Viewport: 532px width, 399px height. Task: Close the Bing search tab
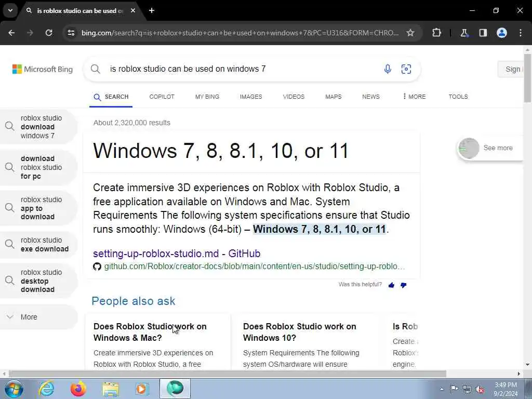point(133,10)
